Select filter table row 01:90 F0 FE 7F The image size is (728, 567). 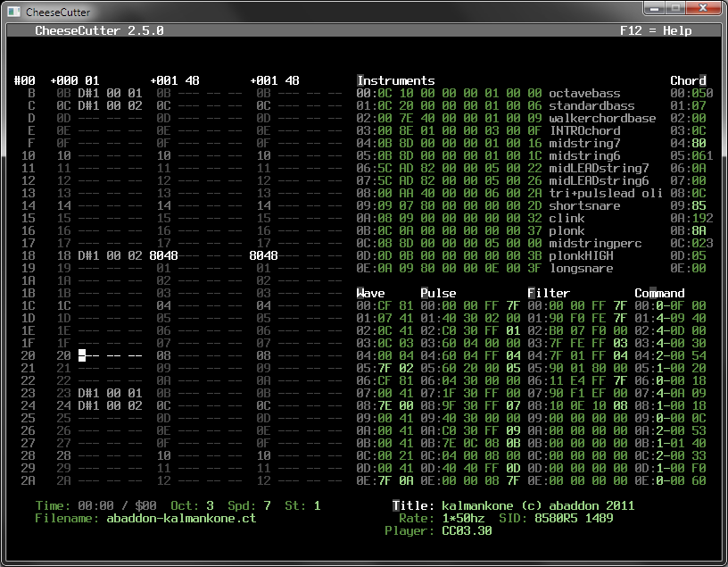click(x=577, y=319)
